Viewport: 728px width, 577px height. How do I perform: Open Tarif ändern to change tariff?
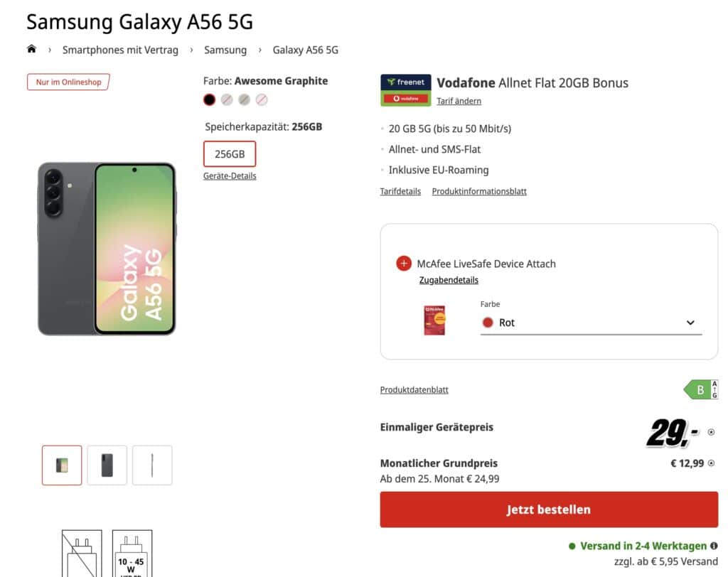459,101
